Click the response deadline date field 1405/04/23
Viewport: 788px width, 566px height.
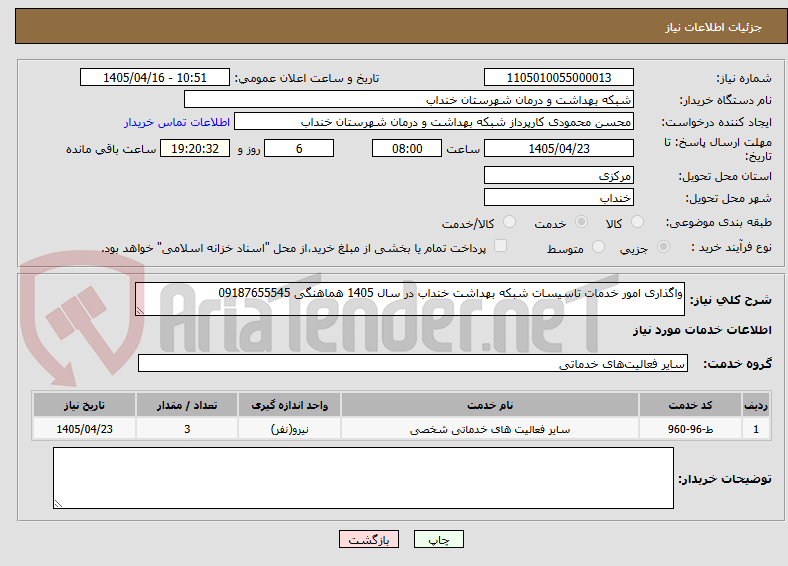click(x=559, y=148)
